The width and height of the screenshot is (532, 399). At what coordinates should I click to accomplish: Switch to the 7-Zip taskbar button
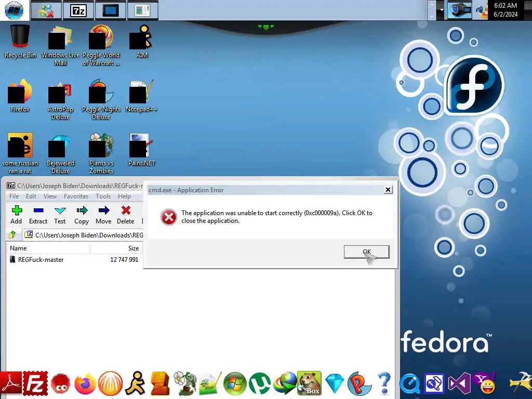click(78, 10)
